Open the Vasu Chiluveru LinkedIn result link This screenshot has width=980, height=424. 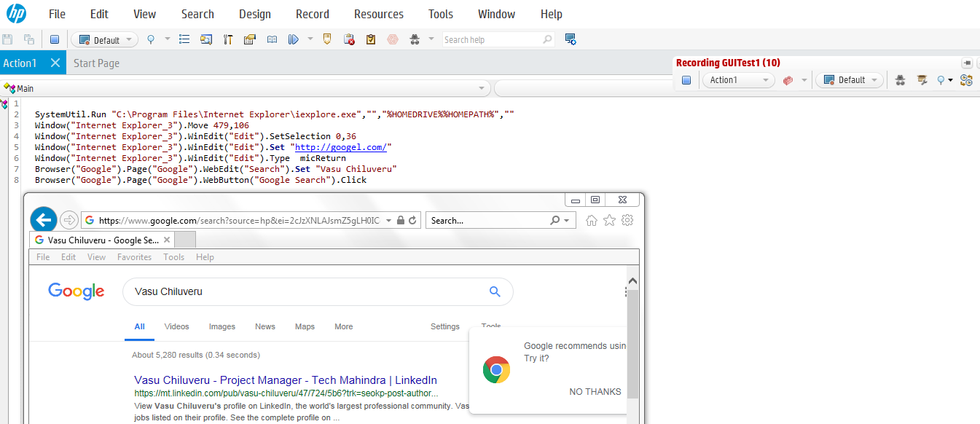[285, 380]
